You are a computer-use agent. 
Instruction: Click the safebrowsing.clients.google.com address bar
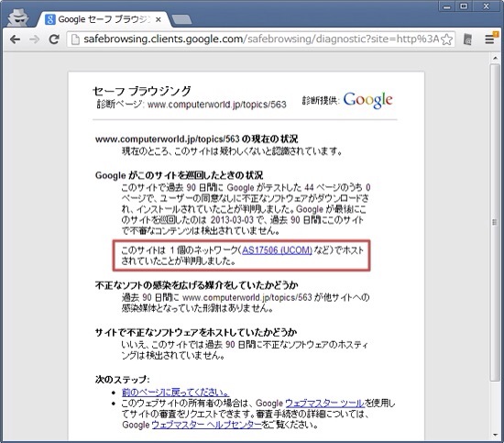click(x=260, y=39)
